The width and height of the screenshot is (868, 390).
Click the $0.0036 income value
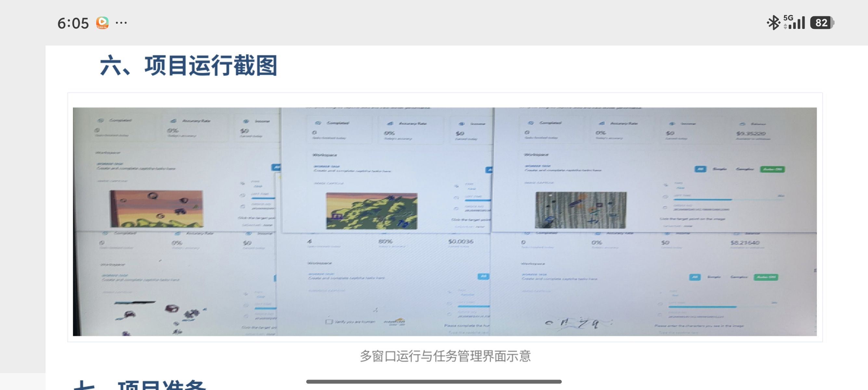click(461, 241)
